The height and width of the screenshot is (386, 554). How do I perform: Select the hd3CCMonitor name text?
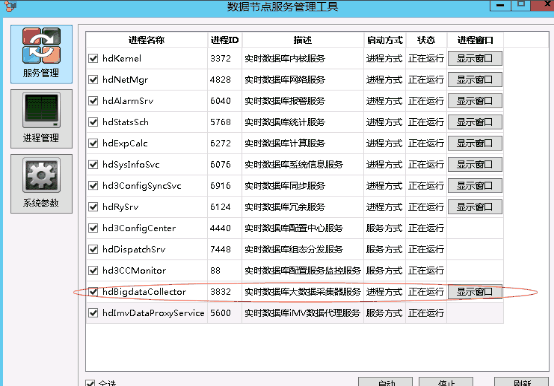[x=134, y=270]
